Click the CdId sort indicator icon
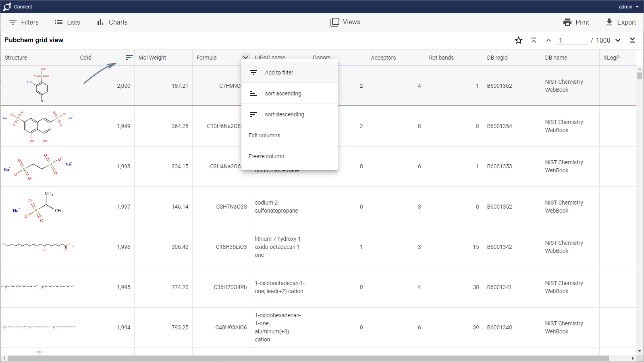Screen dimensions: 644x362 [129, 58]
